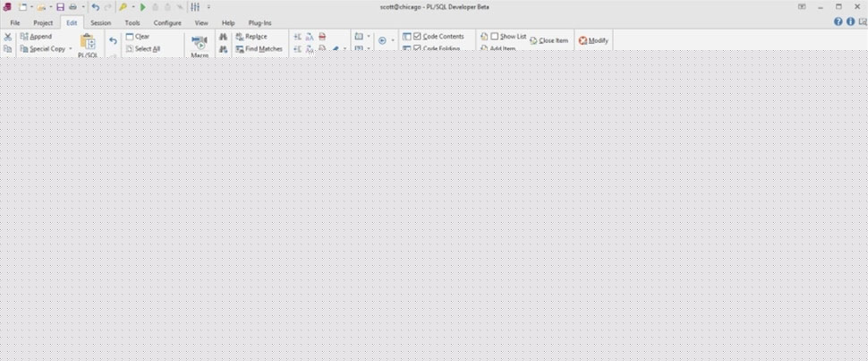Click the Clear button

tap(138, 37)
